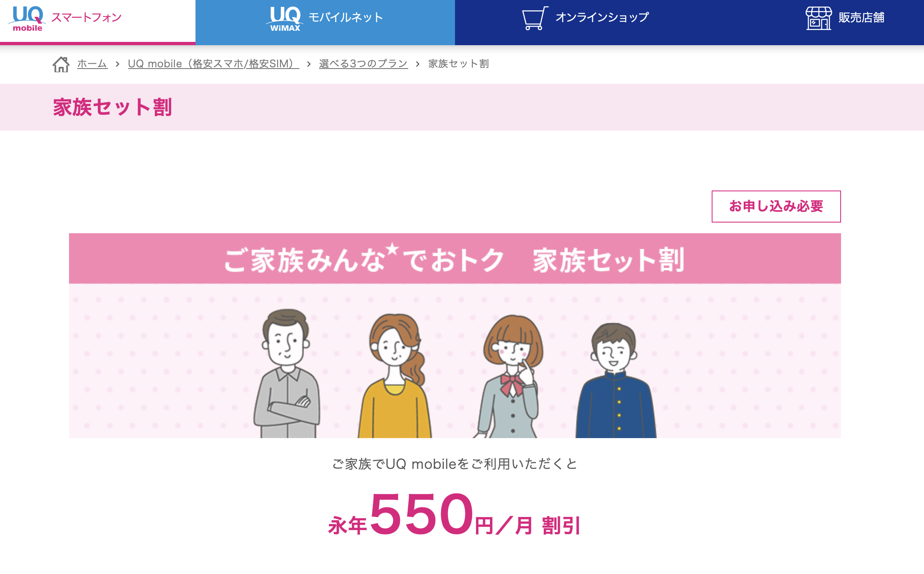This screenshot has width=924, height=574.
Task: Click the UQ mobile logo
Action: (27, 18)
